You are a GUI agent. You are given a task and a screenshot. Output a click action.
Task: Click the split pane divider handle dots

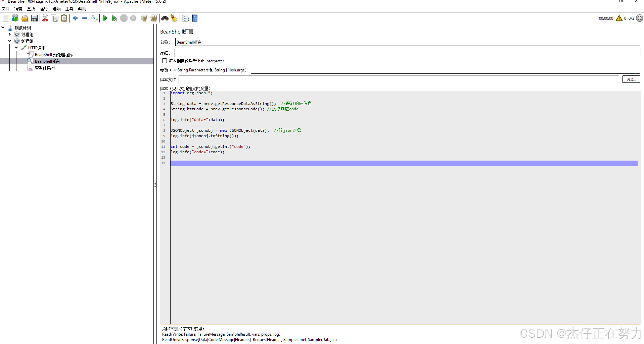coord(155,185)
